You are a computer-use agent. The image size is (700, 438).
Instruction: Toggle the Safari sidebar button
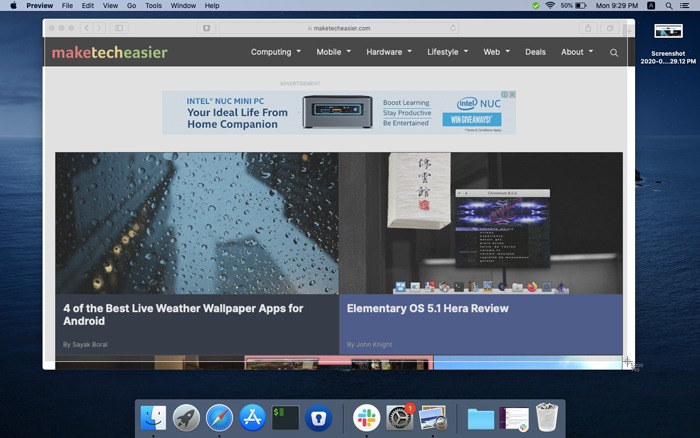(x=119, y=28)
